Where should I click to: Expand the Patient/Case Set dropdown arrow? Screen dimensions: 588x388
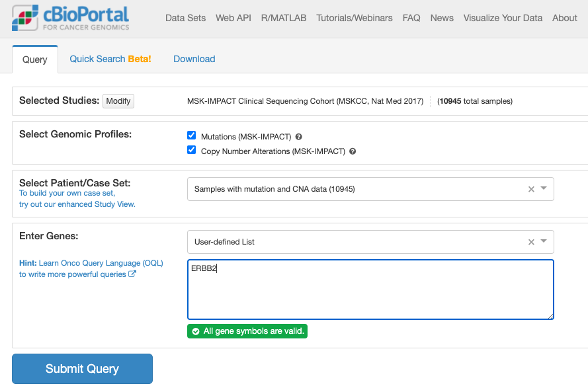pos(544,189)
